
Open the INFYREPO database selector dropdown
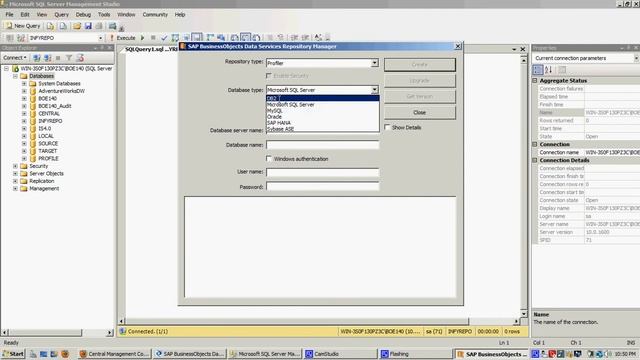100,38
